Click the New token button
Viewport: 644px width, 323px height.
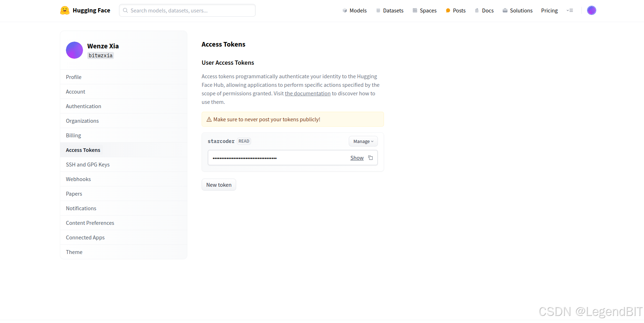[x=219, y=185]
